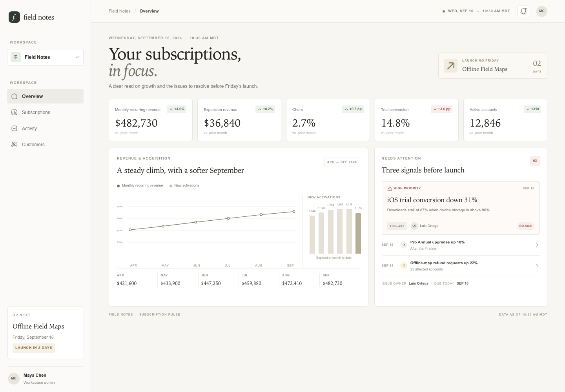Click the 1,318 activations bar
This screenshot has height=392, width=565.
pos(349,231)
